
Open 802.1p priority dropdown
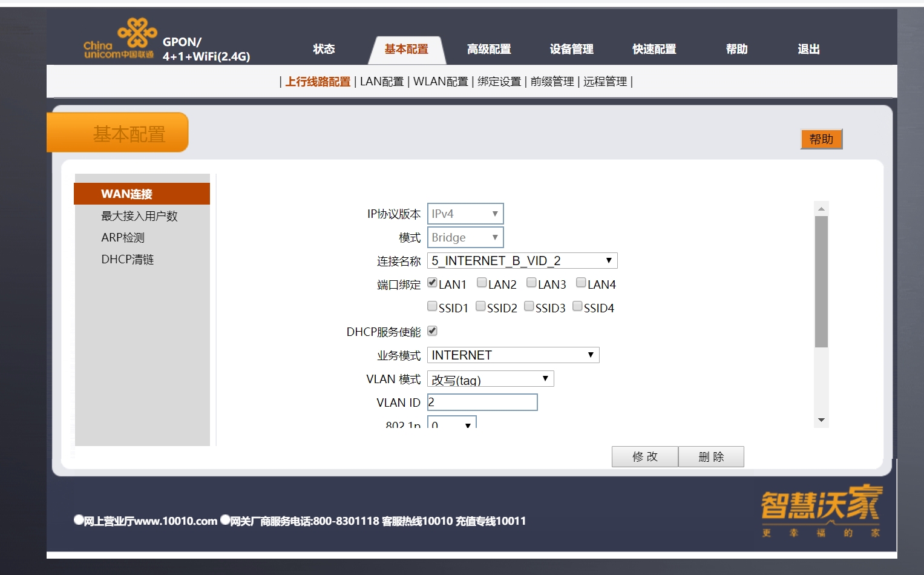[452, 422]
